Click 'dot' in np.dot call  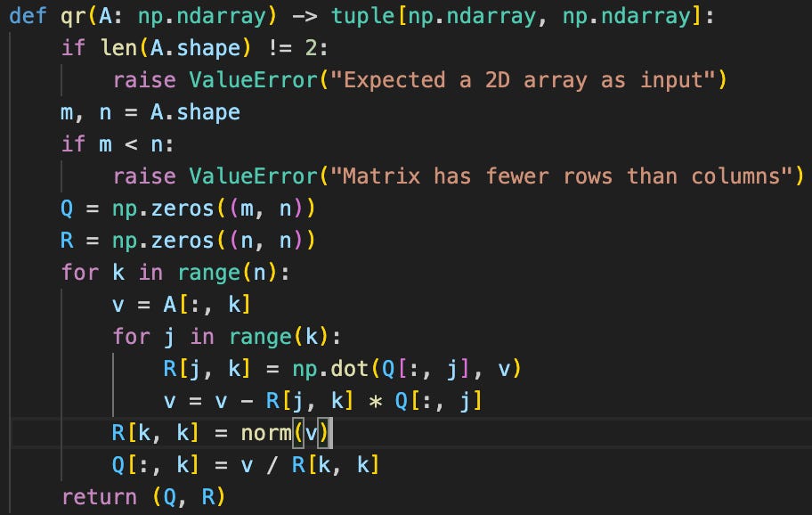pyautogui.click(x=350, y=370)
